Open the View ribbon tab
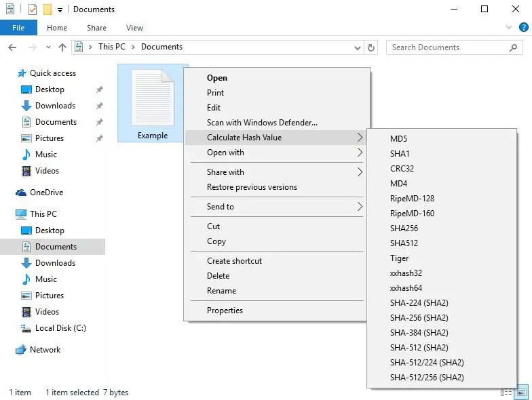The width and height of the screenshot is (532, 400). tap(134, 28)
